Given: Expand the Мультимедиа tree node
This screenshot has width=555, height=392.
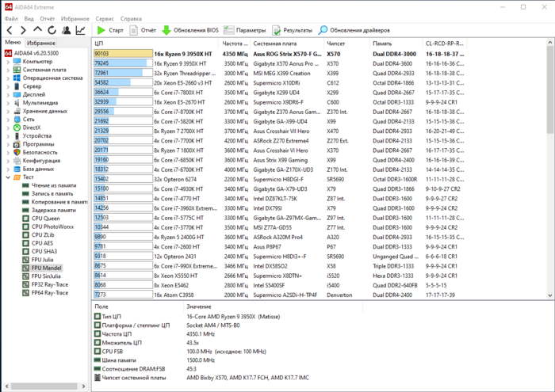Looking at the screenshot, I should (8, 103).
